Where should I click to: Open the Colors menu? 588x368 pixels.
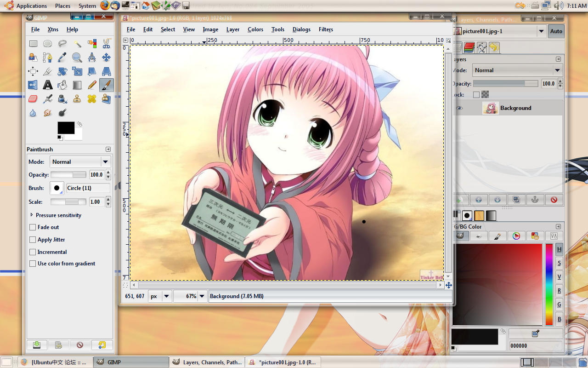tap(255, 29)
